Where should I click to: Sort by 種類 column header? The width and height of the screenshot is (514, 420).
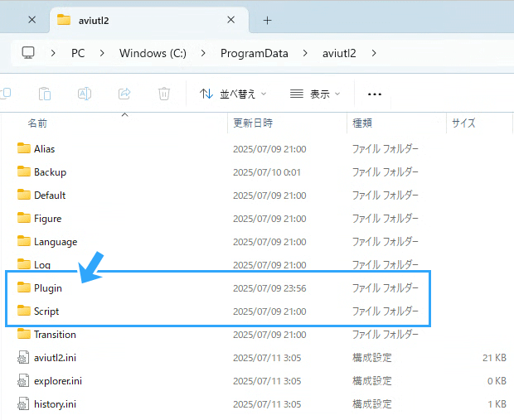(362, 123)
